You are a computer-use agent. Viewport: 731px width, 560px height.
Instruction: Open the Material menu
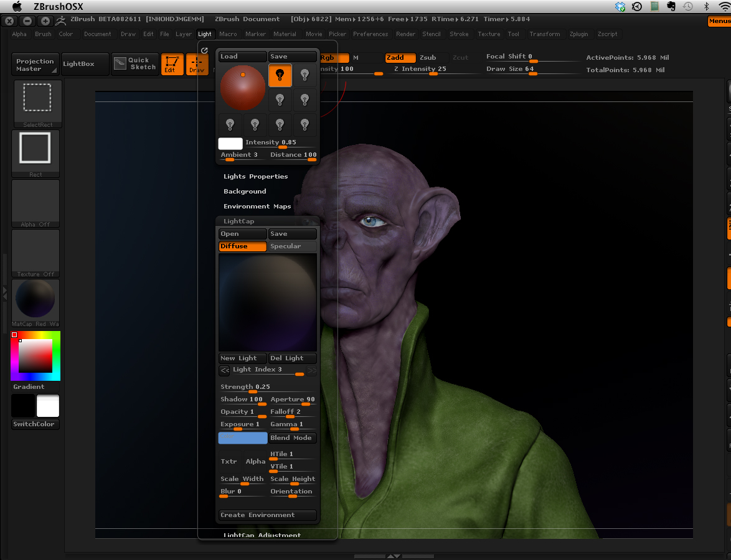tap(285, 34)
